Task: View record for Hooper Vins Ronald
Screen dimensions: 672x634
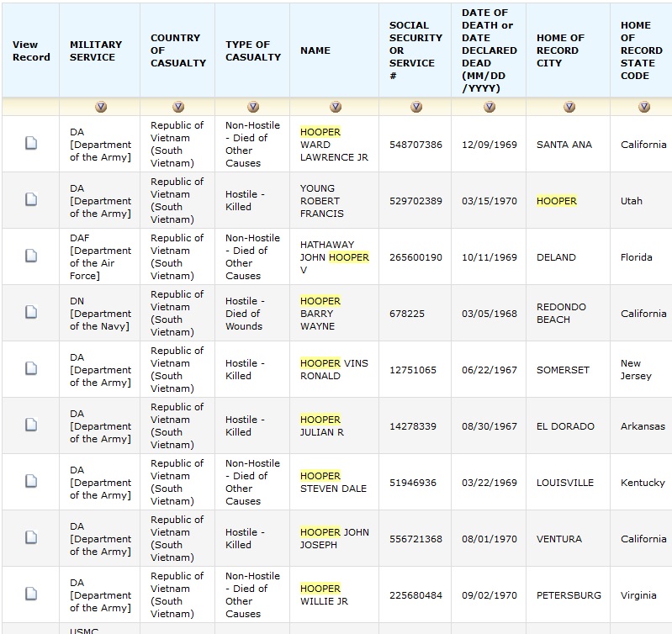Action: (31, 369)
